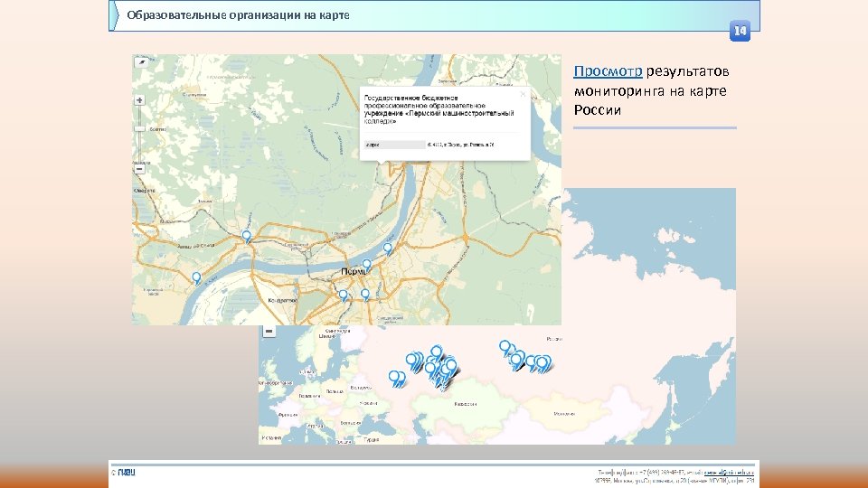
Task: Open the "Просмотр" hyperlink
Action: (608, 71)
